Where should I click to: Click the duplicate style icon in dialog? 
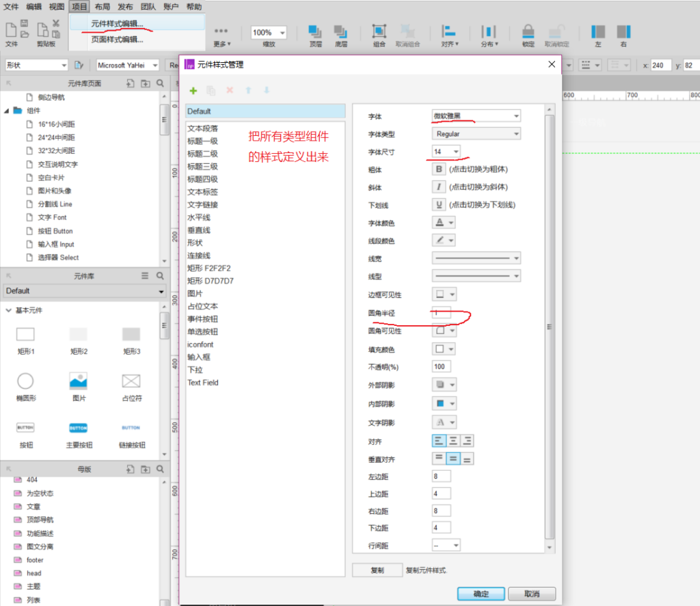point(211,91)
